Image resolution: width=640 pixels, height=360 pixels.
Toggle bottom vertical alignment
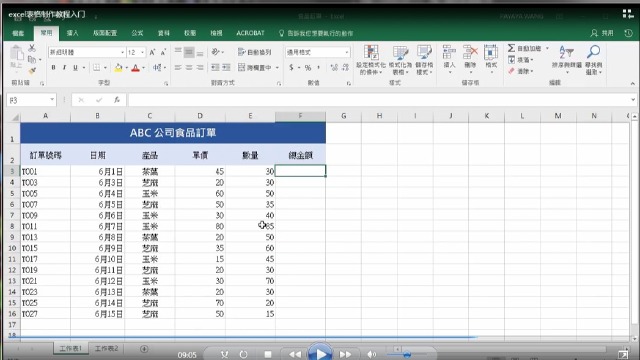pyautogui.click(x=200, y=52)
